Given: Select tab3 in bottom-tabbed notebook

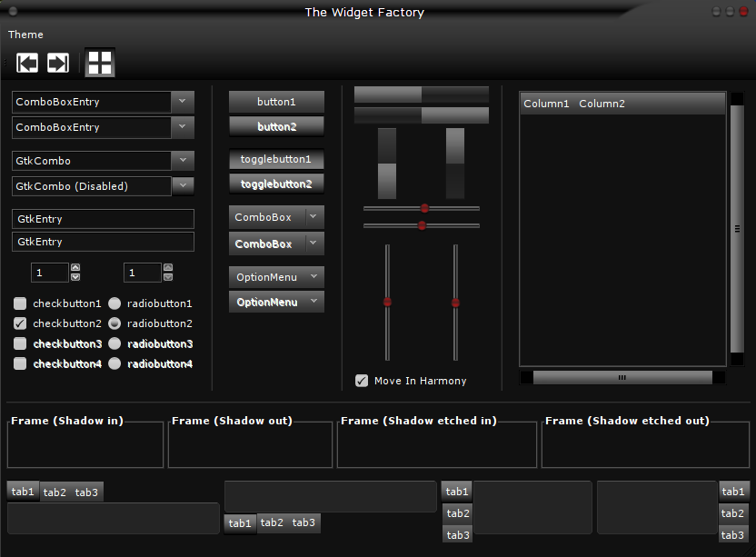Looking at the screenshot, I should pos(303,522).
